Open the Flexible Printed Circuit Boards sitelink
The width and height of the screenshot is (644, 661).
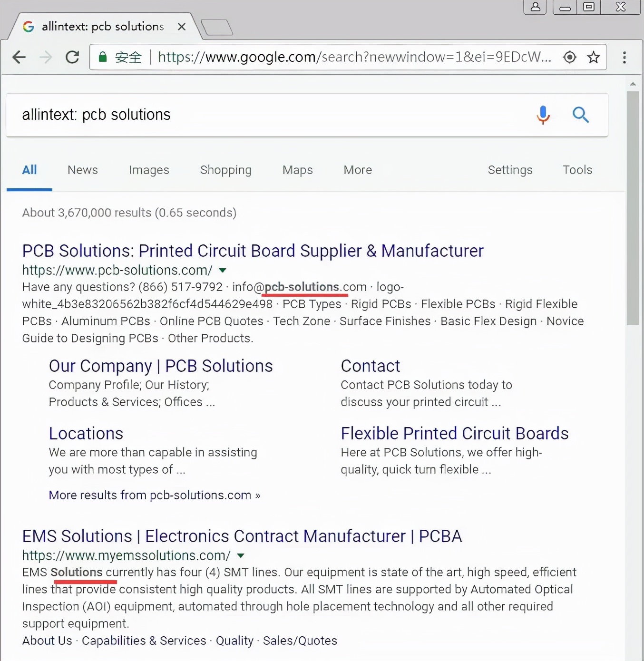[455, 433]
